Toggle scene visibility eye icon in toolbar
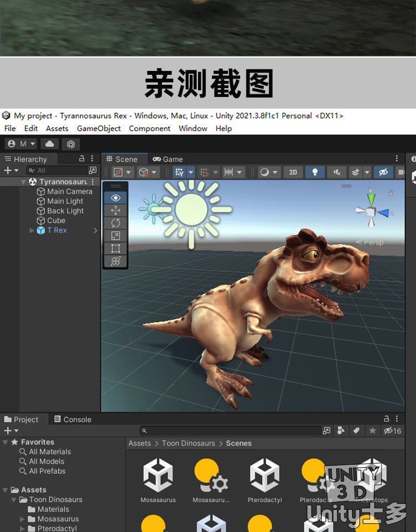 tap(383, 172)
